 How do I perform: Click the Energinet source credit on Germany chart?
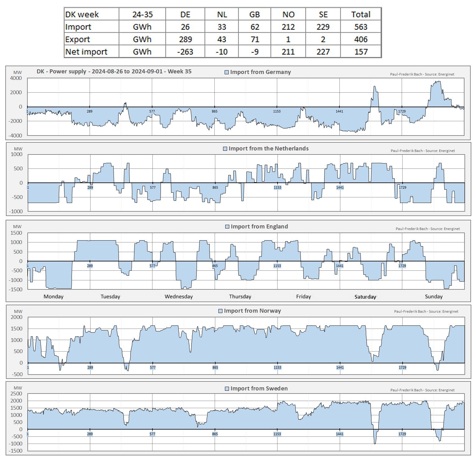point(422,74)
